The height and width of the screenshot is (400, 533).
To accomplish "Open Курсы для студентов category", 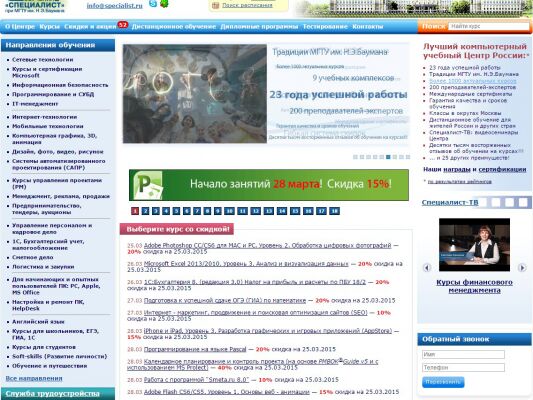I will click(44, 347).
